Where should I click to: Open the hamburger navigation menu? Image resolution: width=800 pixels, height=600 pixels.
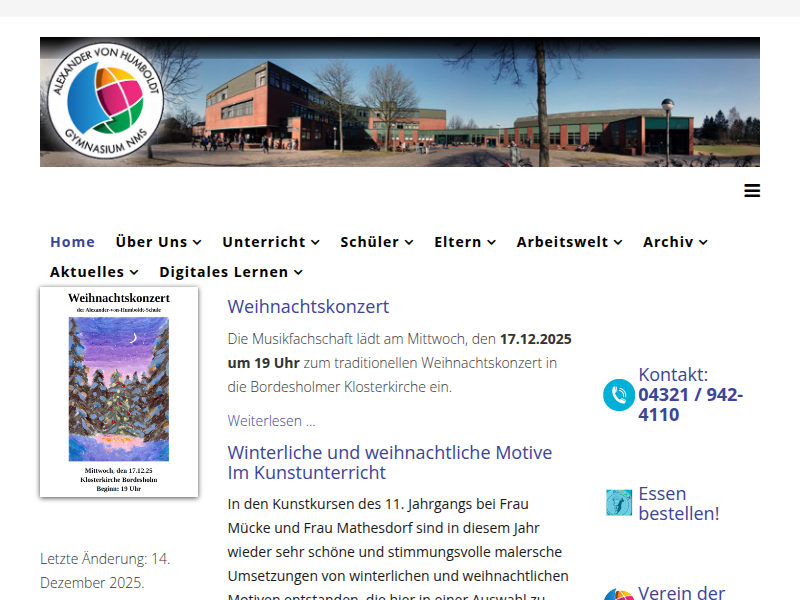point(752,190)
